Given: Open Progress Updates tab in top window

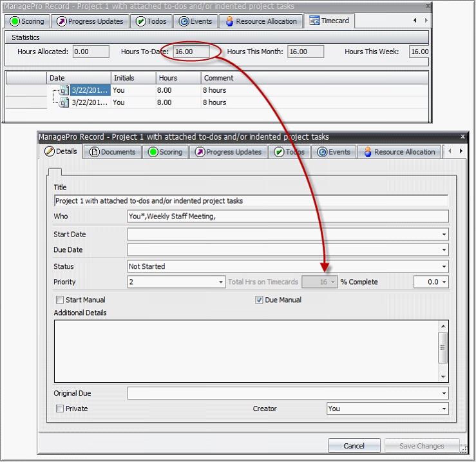Looking at the screenshot, I should coord(90,21).
